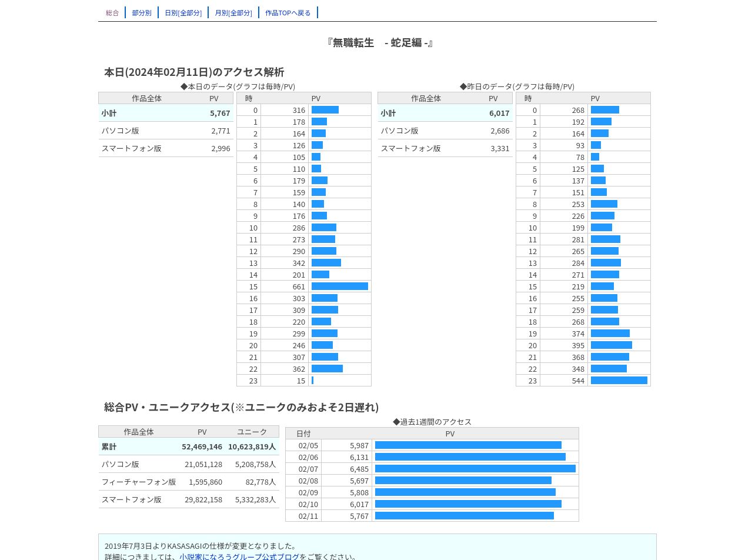Go back via 作品TOPへ戻る link
Image resolution: width=755 pixels, height=560 pixels.
[x=288, y=12]
